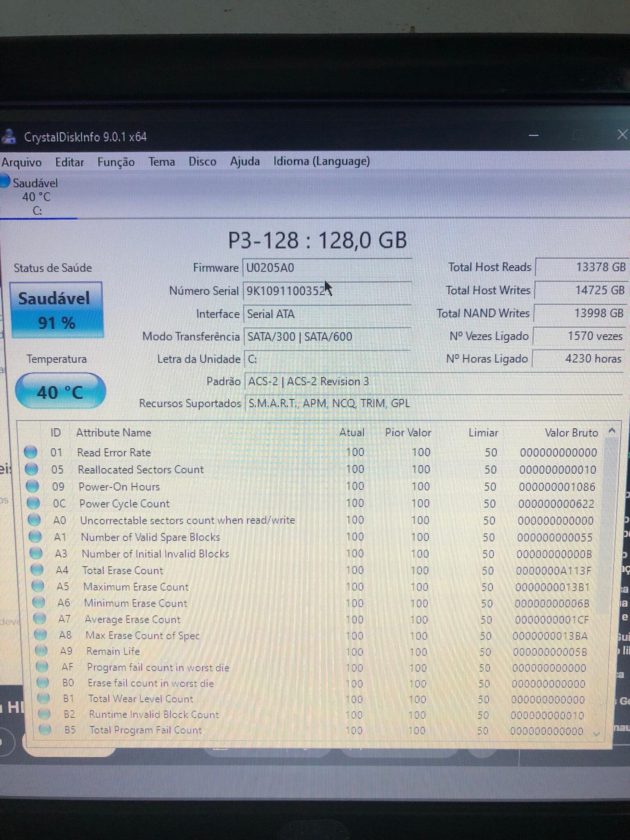Click status icon of Remain Life row
This screenshot has width=630, height=840.
(41, 651)
